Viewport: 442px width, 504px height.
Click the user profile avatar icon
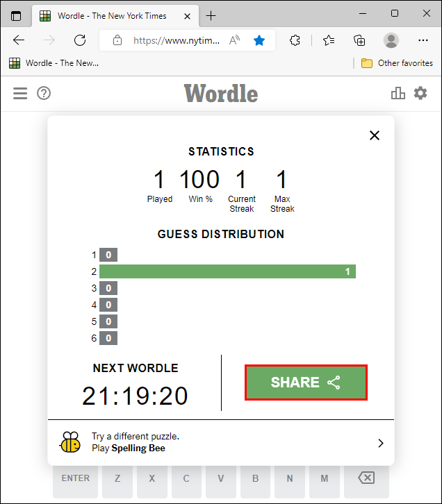(391, 40)
